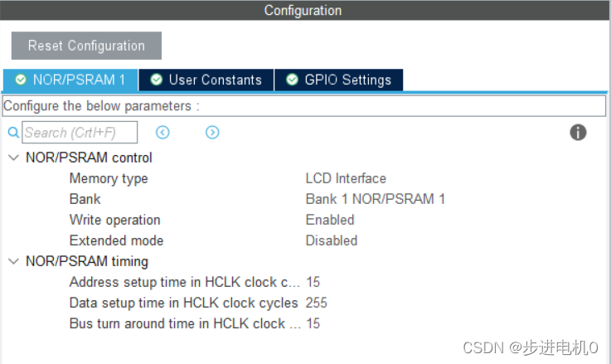
Task: Focus the Search (Ctrl+F) field
Action: [x=80, y=133]
